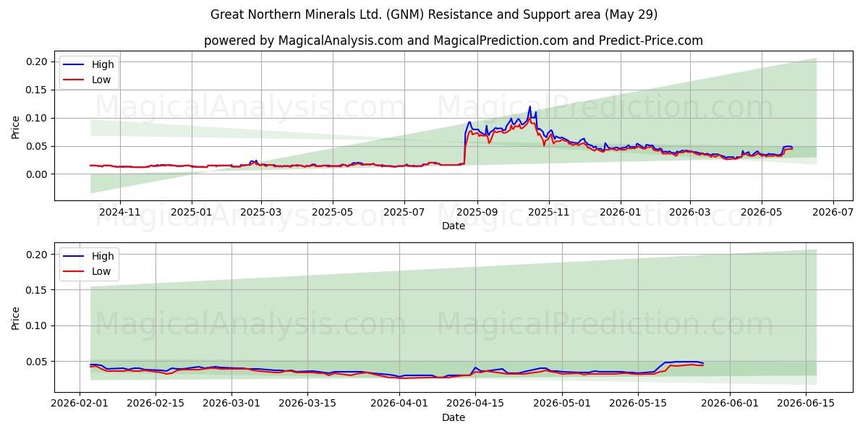
Task: Click the '2026-05-15' bottom axis label
Action: point(639,404)
